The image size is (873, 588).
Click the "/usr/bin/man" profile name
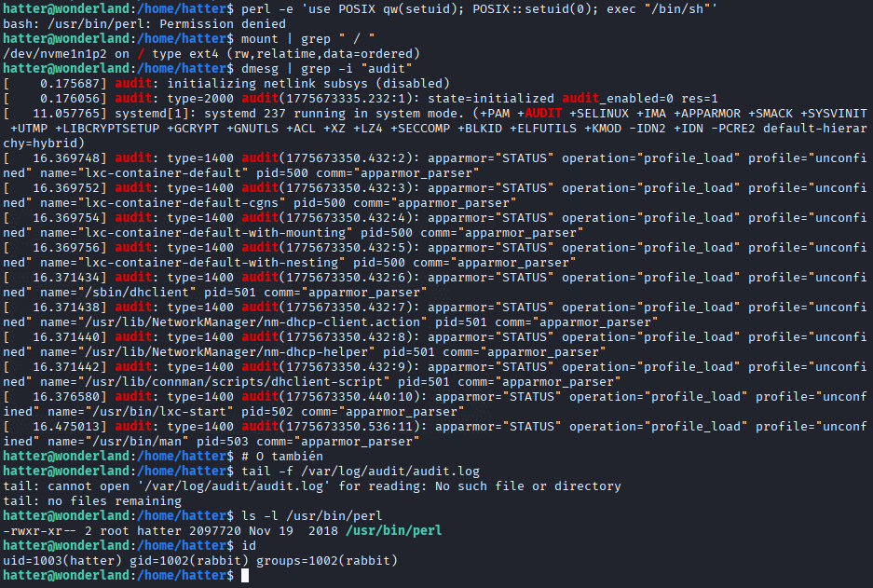click(x=137, y=442)
